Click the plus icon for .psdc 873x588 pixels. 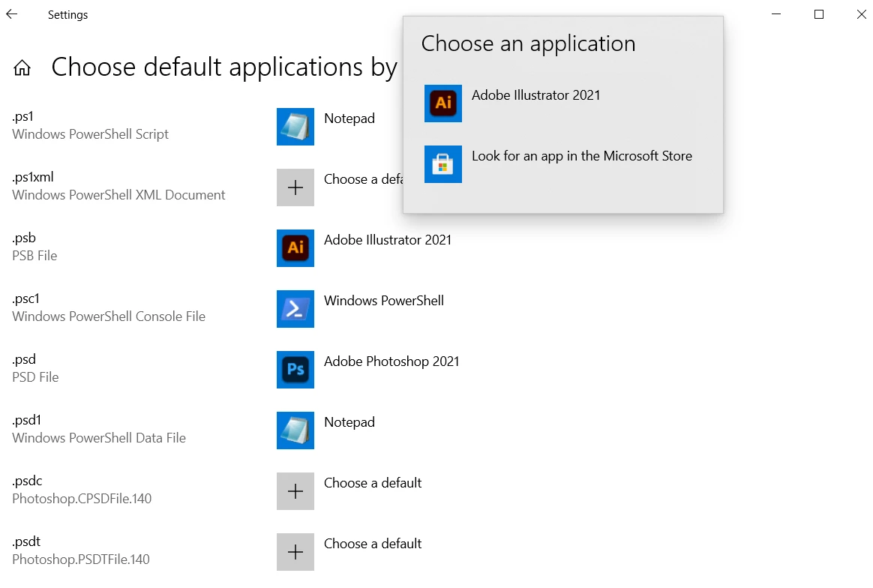point(295,491)
